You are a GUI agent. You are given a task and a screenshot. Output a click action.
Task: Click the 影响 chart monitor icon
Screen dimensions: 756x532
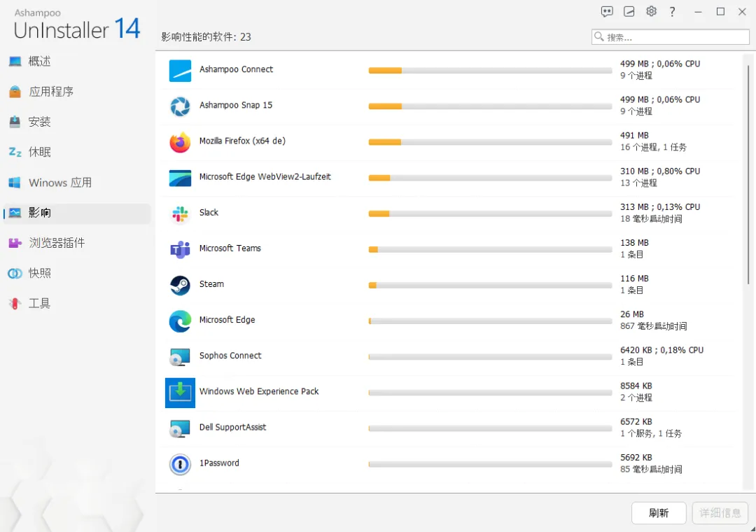point(15,213)
